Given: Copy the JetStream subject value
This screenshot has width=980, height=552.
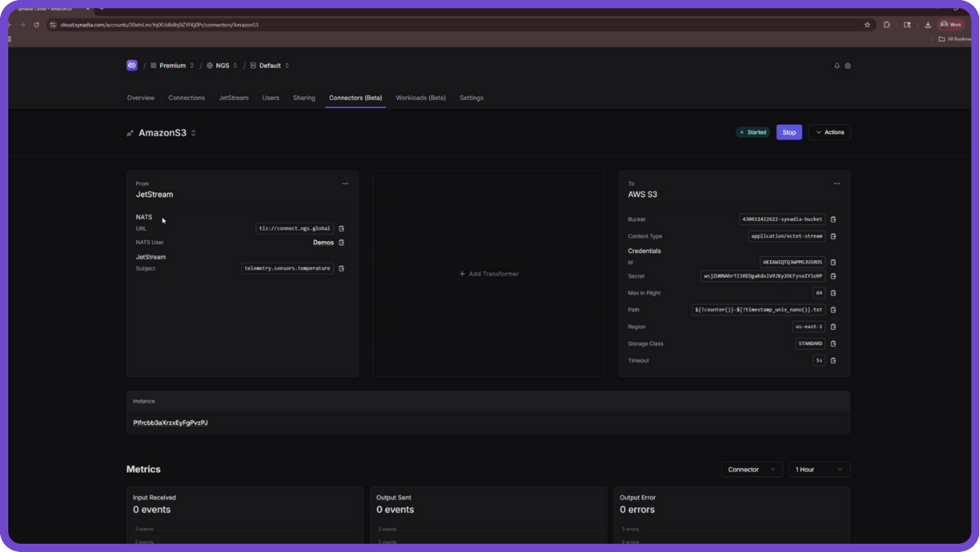Looking at the screenshot, I should click(342, 269).
